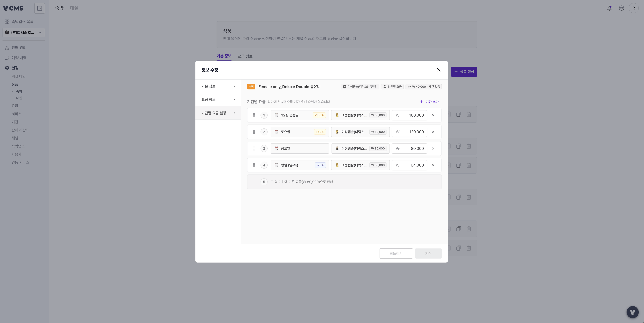Click the 예약 내역 calendar icon
The height and width of the screenshot is (323, 644).
click(7, 58)
